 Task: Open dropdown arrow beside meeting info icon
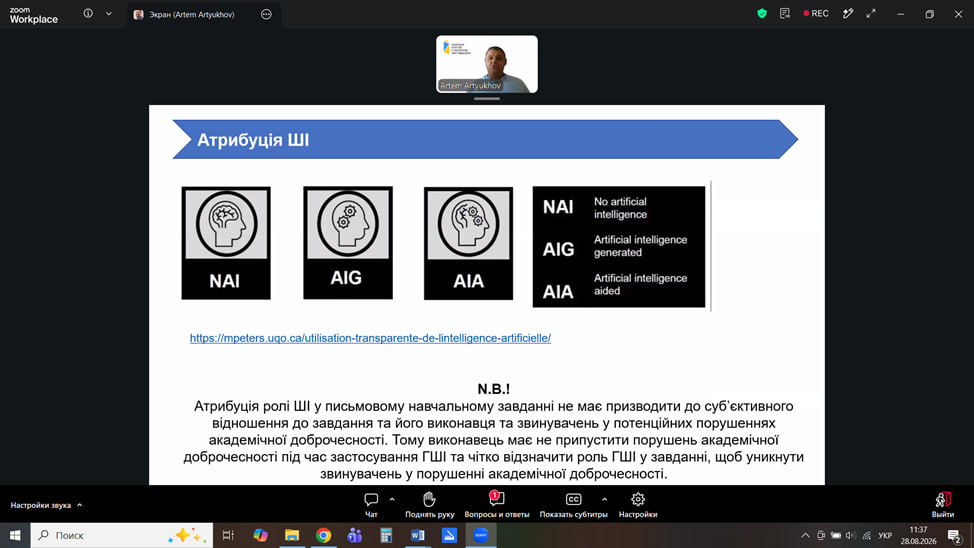109,14
